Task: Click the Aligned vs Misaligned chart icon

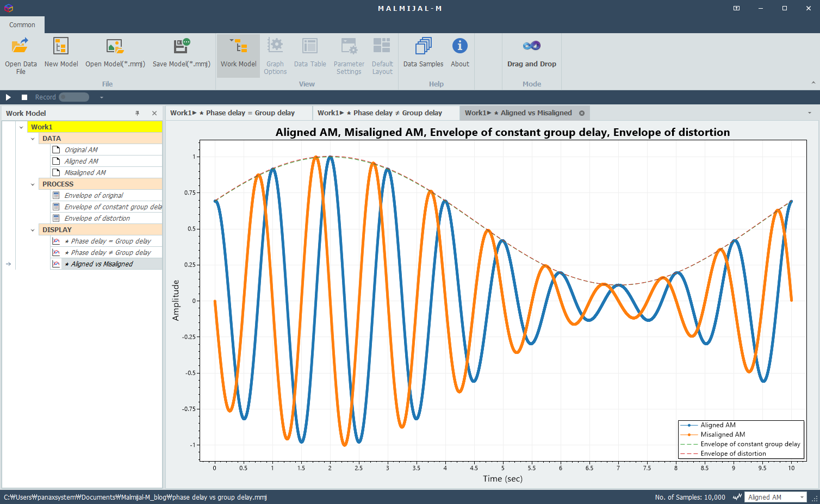Action: [x=56, y=264]
